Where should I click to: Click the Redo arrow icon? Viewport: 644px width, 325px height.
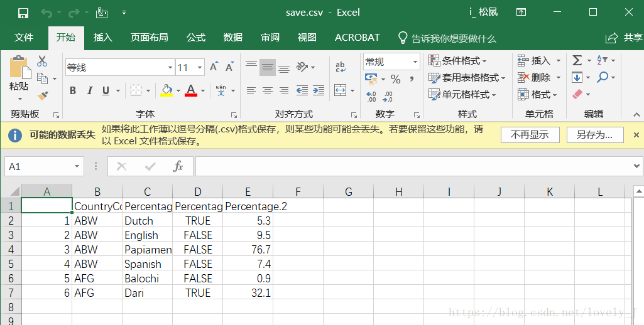[74, 13]
